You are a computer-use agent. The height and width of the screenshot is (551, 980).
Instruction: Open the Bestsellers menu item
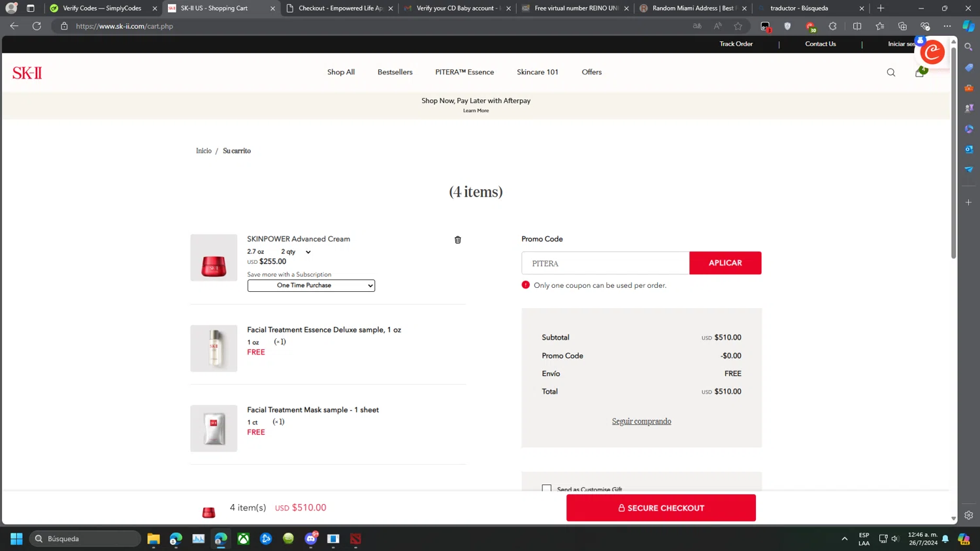(395, 72)
